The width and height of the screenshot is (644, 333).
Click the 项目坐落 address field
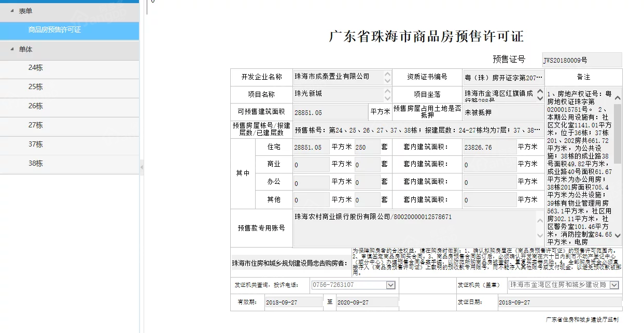point(503,94)
